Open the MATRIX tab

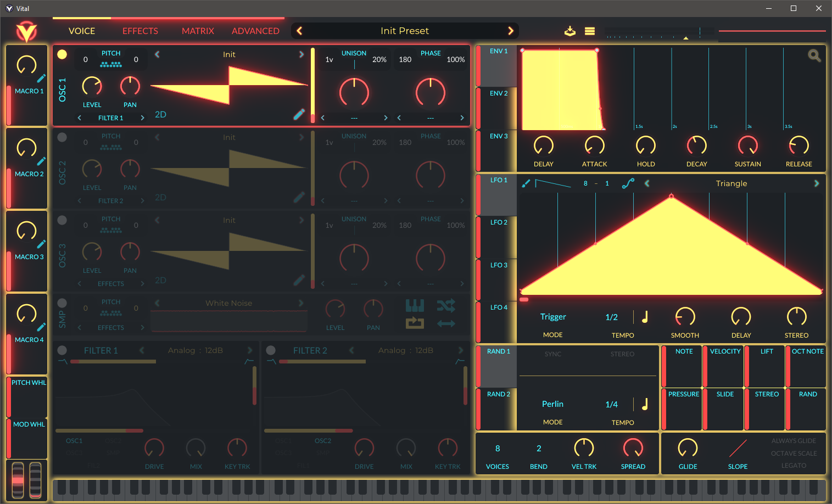pyautogui.click(x=198, y=31)
